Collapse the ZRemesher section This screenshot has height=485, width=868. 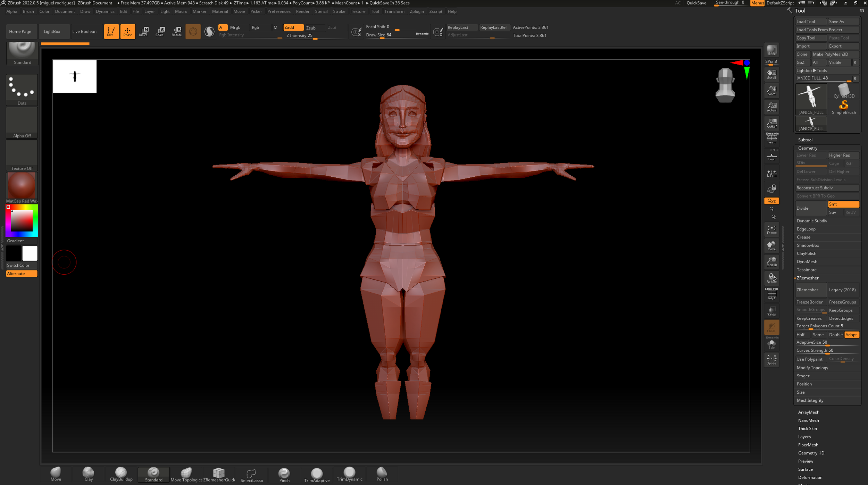coord(808,278)
